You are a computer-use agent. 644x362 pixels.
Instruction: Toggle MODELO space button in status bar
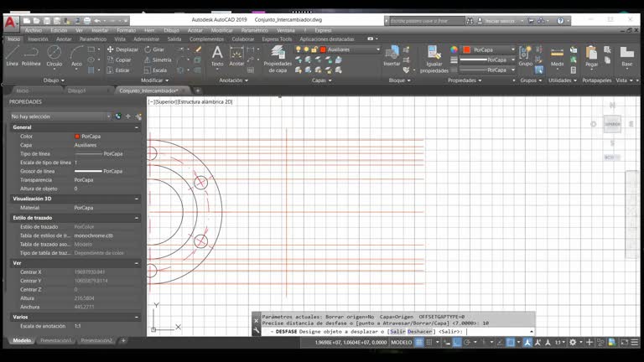coord(402,342)
